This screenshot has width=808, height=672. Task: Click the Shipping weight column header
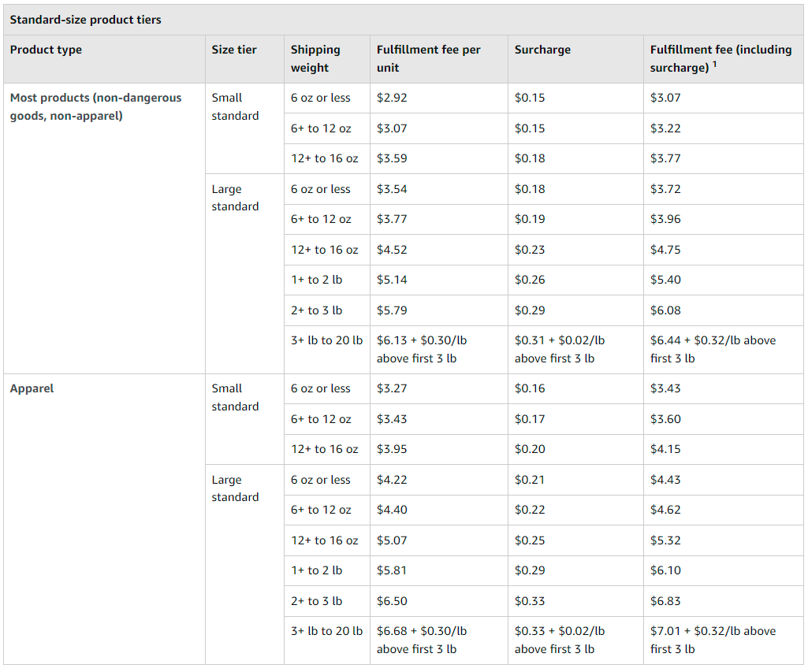[315, 58]
